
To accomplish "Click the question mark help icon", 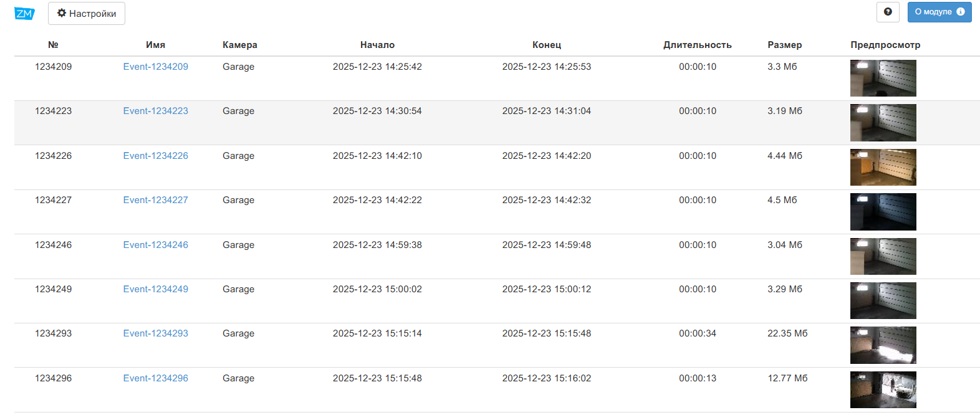I will pyautogui.click(x=888, y=12).
